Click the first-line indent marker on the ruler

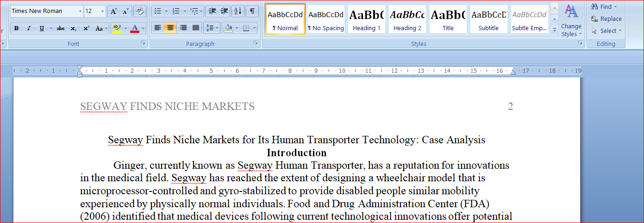[x=80, y=68]
